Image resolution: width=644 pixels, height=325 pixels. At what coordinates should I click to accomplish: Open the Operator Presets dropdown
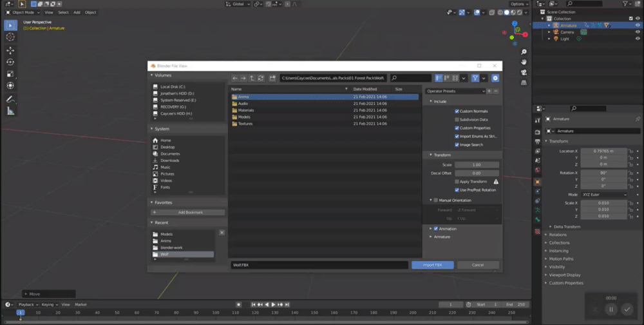pyautogui.click(x=455, y=91)
